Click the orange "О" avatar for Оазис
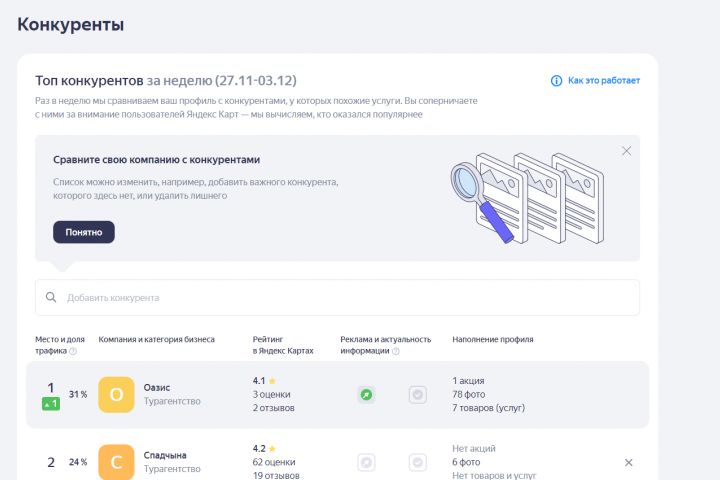Screen dimensions: 720x480 click(116, 394)
